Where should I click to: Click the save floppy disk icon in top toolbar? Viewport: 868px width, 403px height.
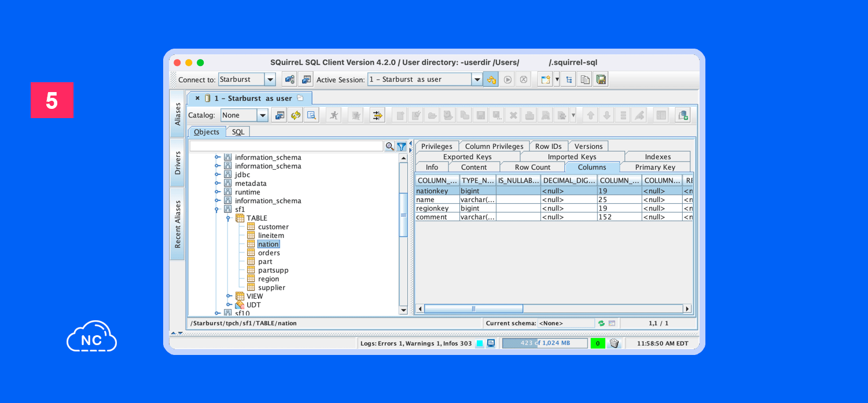[601, 79]
